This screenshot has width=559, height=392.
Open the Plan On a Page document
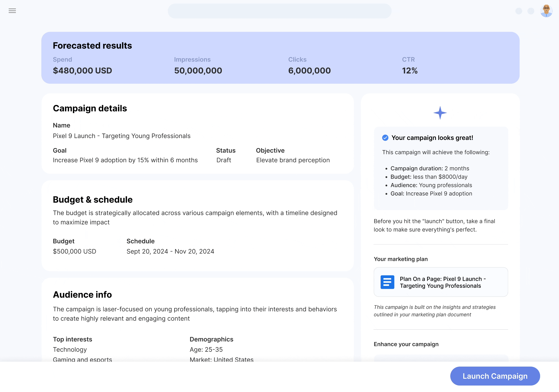pyautogui.click(x=441, y=282)
